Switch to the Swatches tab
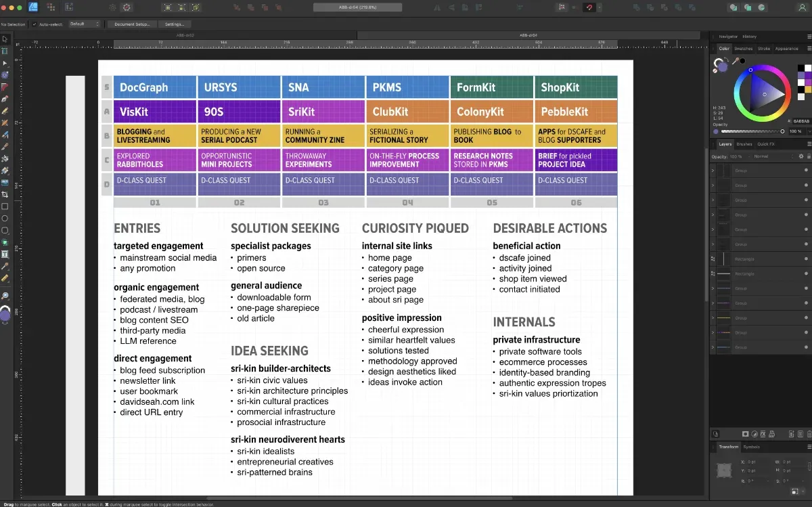Image resolution: width=812 pixels, height=507 pixels. [x=743, y=49]
